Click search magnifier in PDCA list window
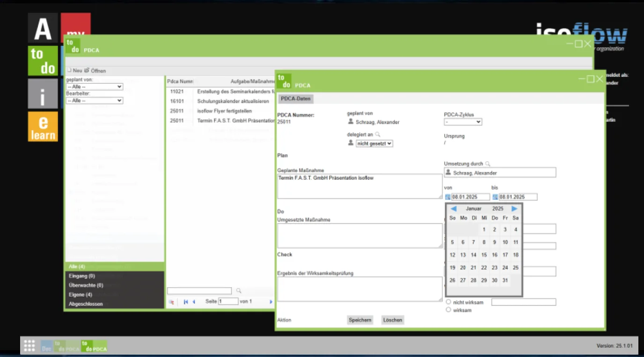Image resolution: width=644 pixels, height=357 pixels. point(238,291)
